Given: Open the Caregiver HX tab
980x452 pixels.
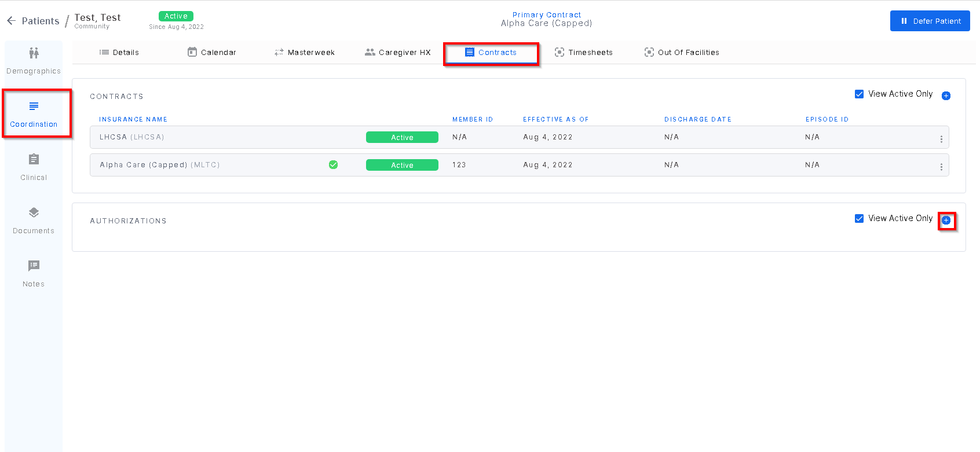Looking at the screenshot, I should pos(398,52).
